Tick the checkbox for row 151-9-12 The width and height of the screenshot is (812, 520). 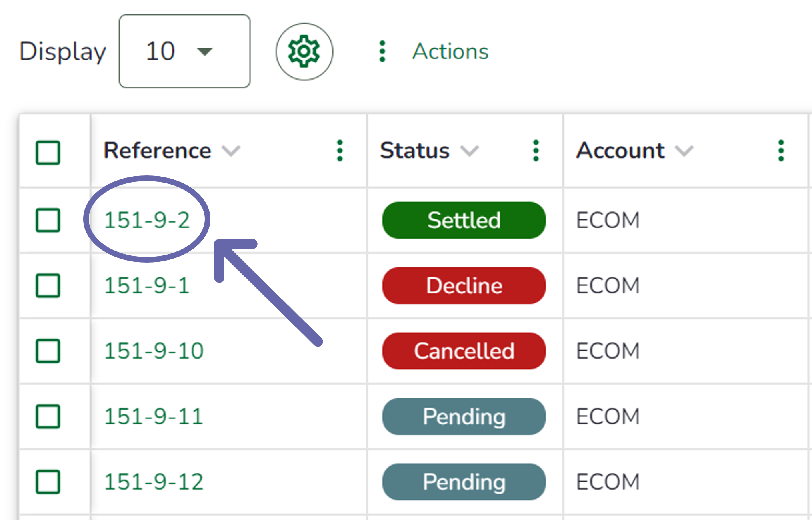(48, 482)
